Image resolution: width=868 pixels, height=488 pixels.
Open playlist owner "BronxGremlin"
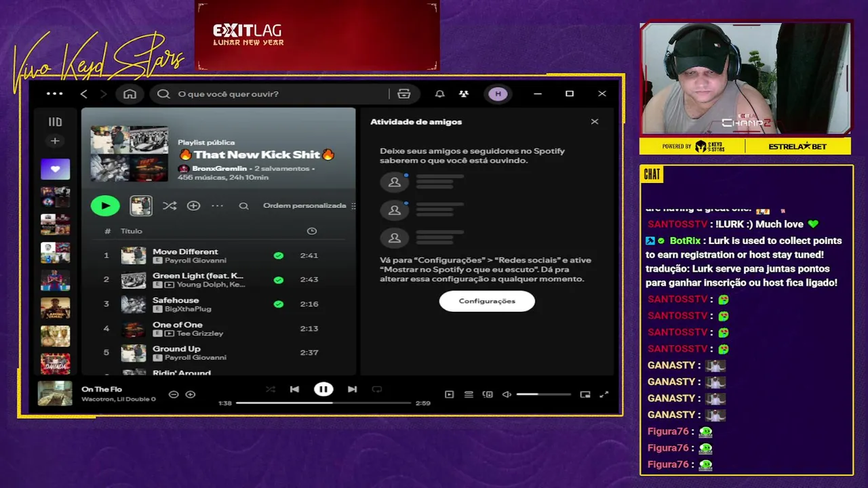(x=220, y=168)
